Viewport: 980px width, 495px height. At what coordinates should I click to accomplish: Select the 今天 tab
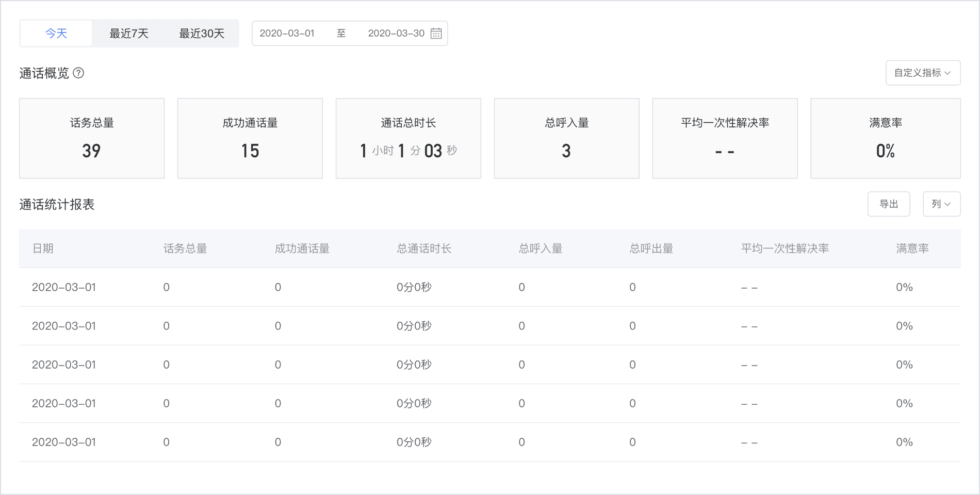(56, 34)
